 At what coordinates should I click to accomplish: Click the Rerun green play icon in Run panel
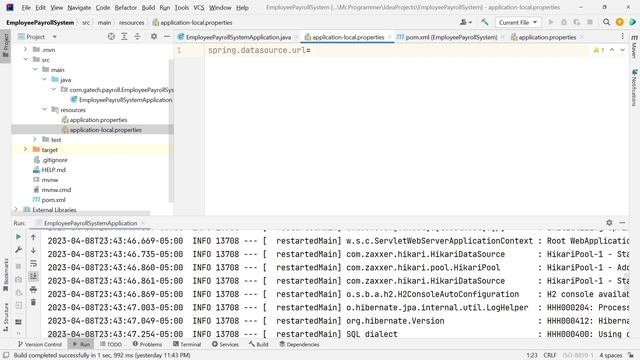pos(18,237)
